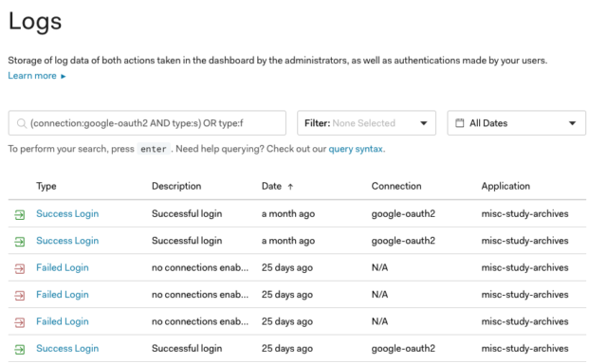Open the first Failed Login entry
The image size is (607, 364).
[63, 267]
